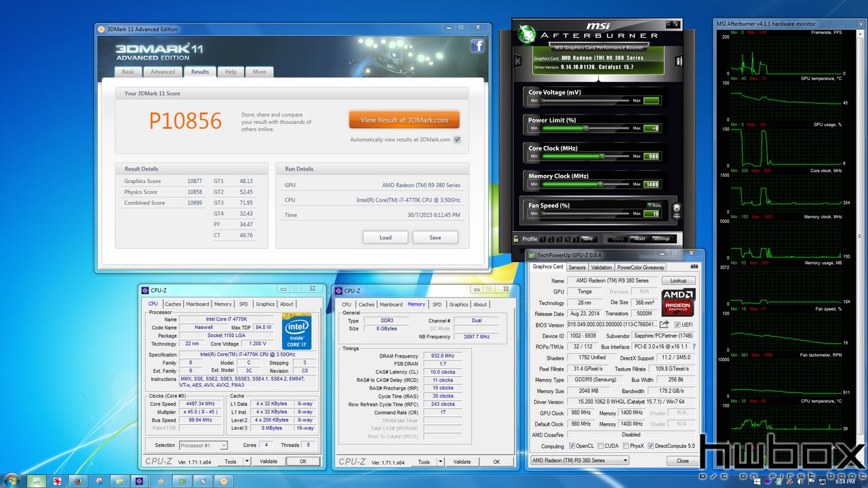Click the Afterburner left K side arrow

coord(519,61)
